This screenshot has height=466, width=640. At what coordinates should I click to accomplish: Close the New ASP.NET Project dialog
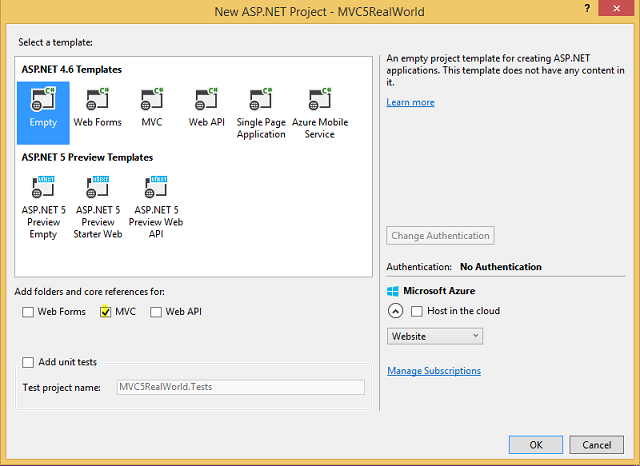tap(617, 8)
